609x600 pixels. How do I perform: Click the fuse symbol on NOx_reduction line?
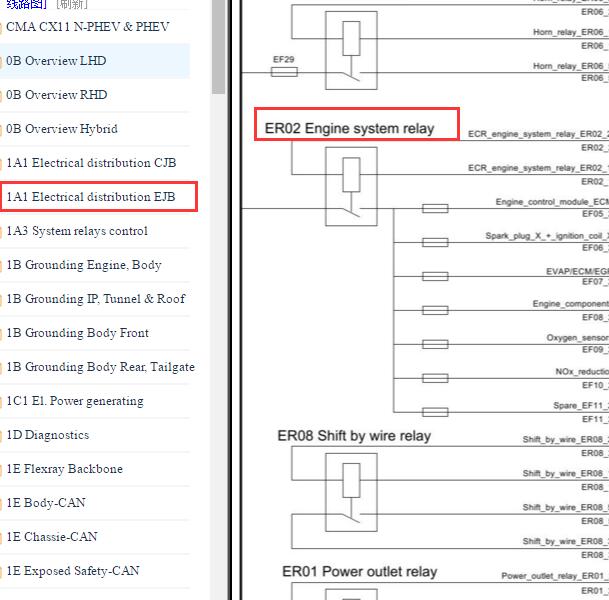click(x=435, y=378)
